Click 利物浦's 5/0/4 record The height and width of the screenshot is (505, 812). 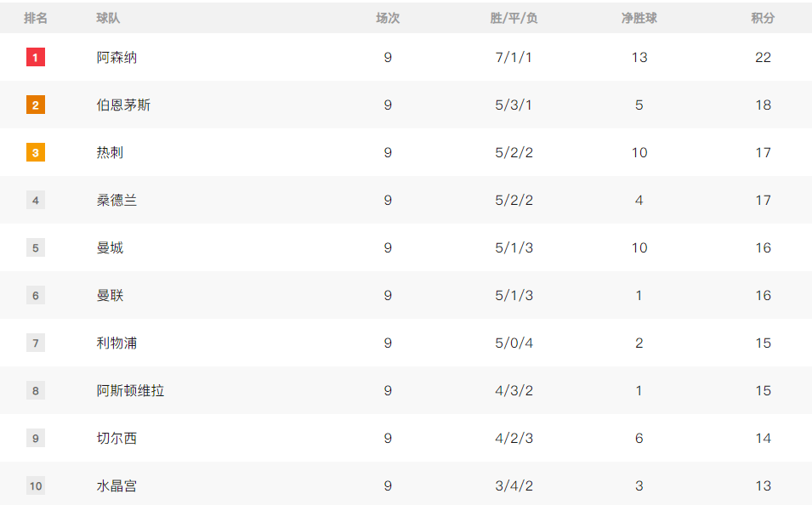(514, 343)
